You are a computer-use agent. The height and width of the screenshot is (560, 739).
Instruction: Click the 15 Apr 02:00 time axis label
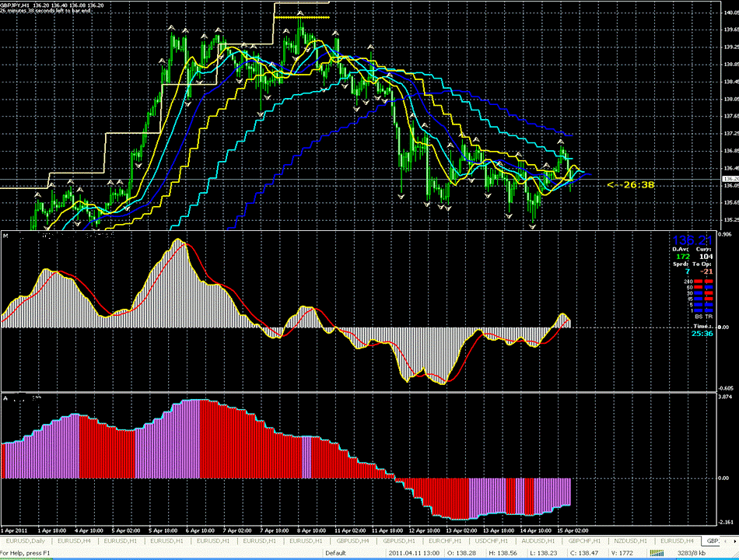tap(573, 530)
